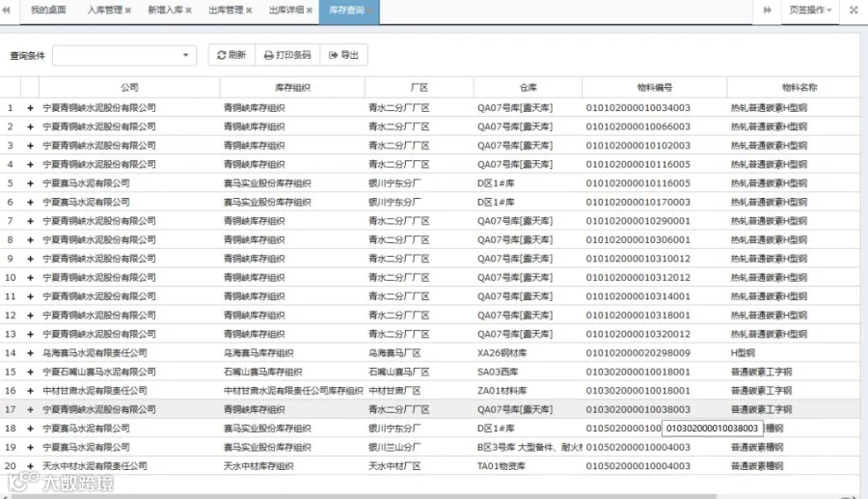Toggle fullscreen with the expand icon
Screen dimensions: 868x499
click(854, 10)
